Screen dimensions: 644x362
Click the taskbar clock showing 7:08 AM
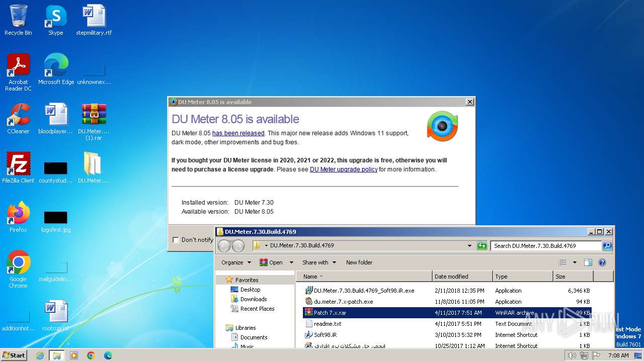pos(618,355)
